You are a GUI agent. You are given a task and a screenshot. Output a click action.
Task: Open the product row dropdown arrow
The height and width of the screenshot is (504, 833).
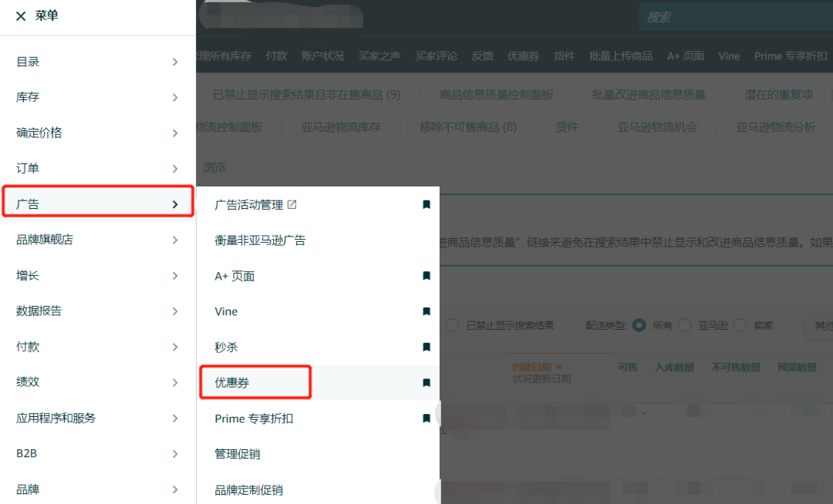click(644, 413)
